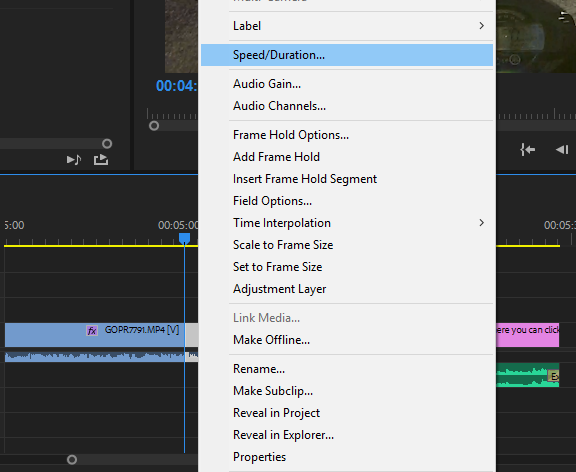Open clip Properties from the menu
Screen dimensions: 576x472
pyautogui.click(x=347, y=457)
